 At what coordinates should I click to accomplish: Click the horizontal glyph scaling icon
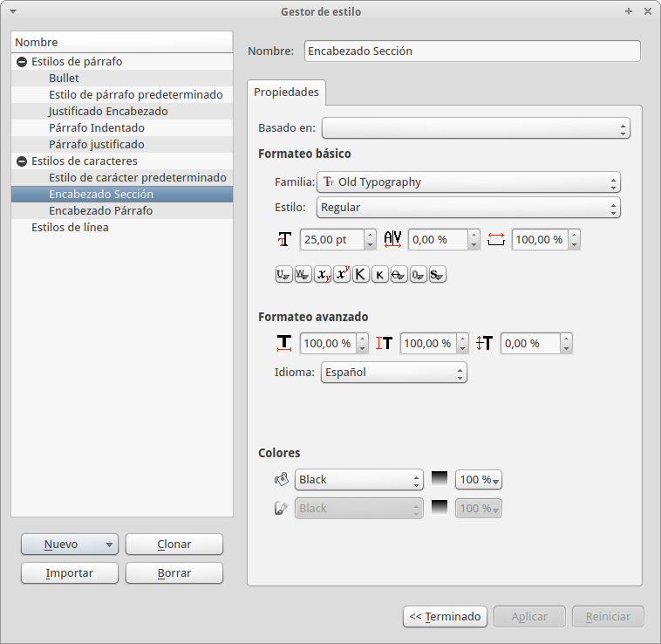pos(284,343)
